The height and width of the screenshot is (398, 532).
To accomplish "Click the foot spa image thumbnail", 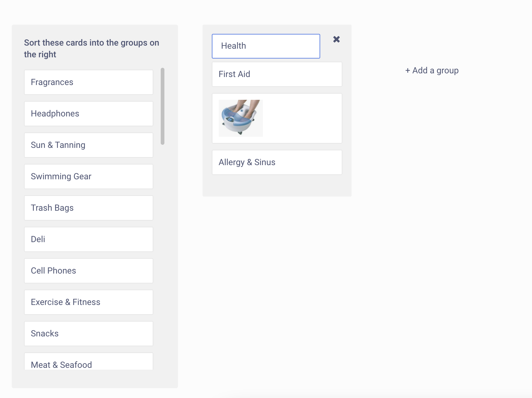I will [x=241, y=118].
